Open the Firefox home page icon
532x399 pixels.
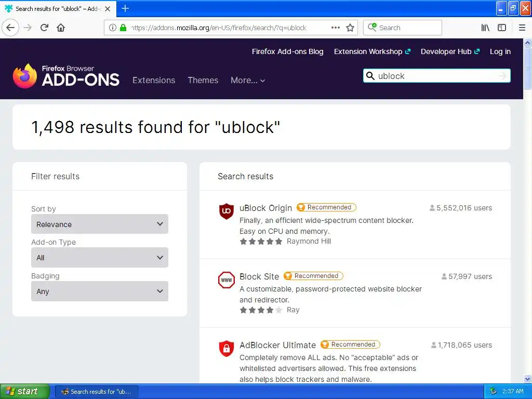click(61, 28)
